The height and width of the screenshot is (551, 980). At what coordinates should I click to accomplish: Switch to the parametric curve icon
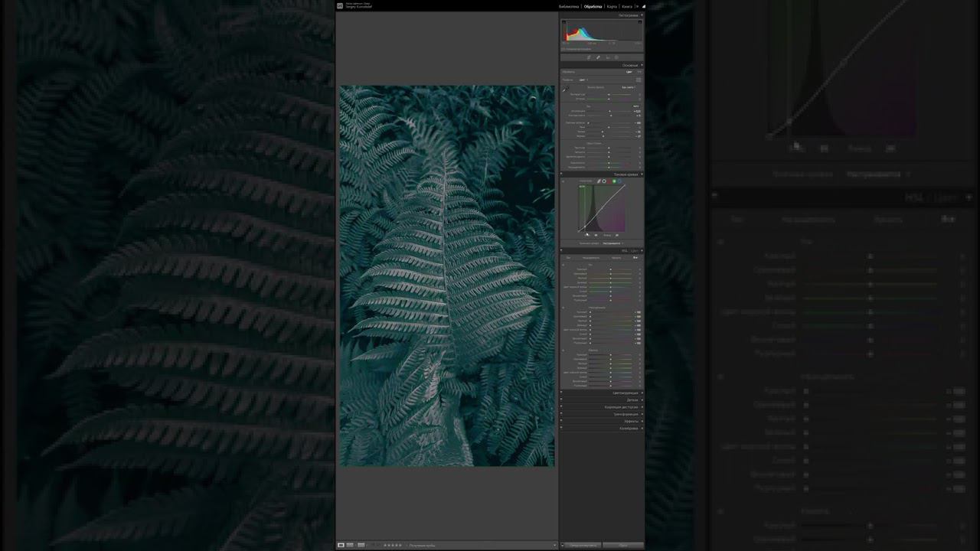[x=599, y=181]
